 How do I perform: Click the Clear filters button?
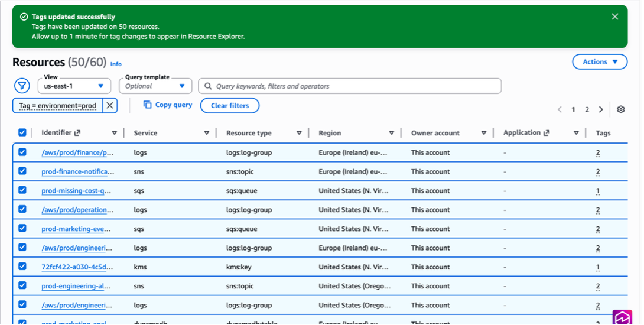pyautogui.click(x=230, y=106)
